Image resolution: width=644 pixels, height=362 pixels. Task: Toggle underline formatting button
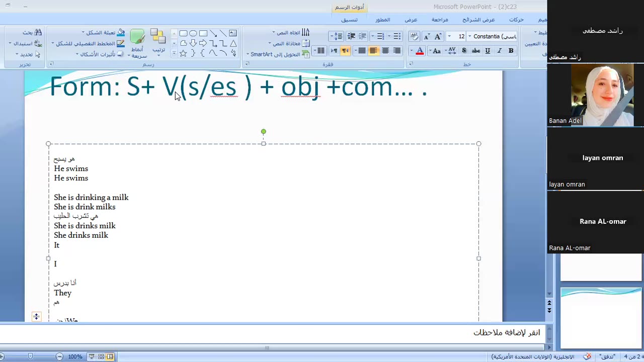tap(488, 51)
